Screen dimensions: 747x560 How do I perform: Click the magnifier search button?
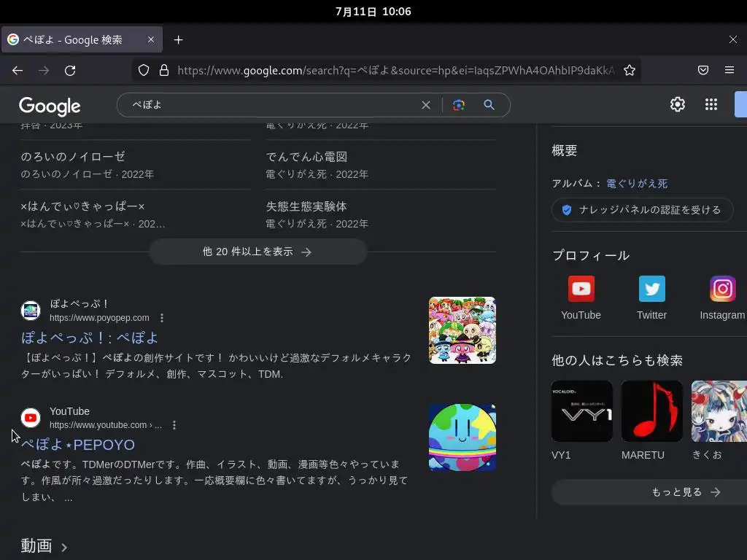(489, 105)
